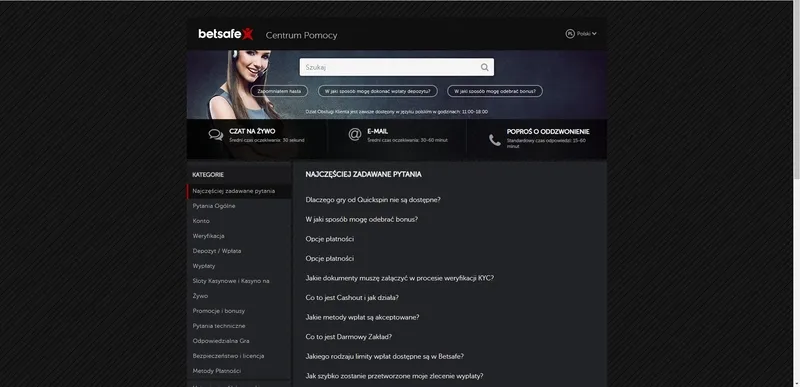800x387 pixels.
Task: Click the KATEGORIE sidebar heading
Action: coord(208,174)
